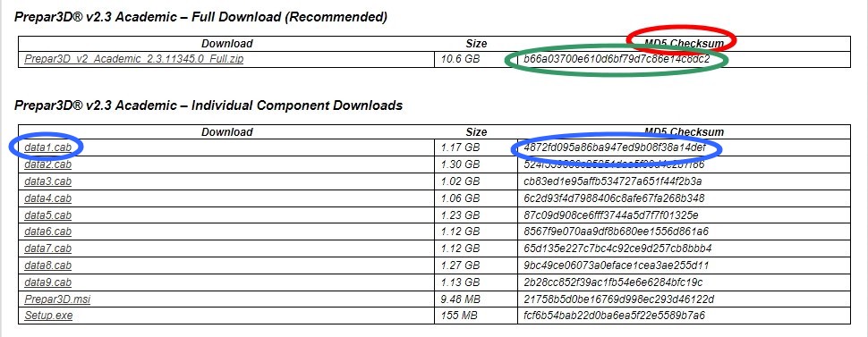Download the data9.cab file
Image resolution: width=868 pixels, height=337 pixels.
[47, 282]
